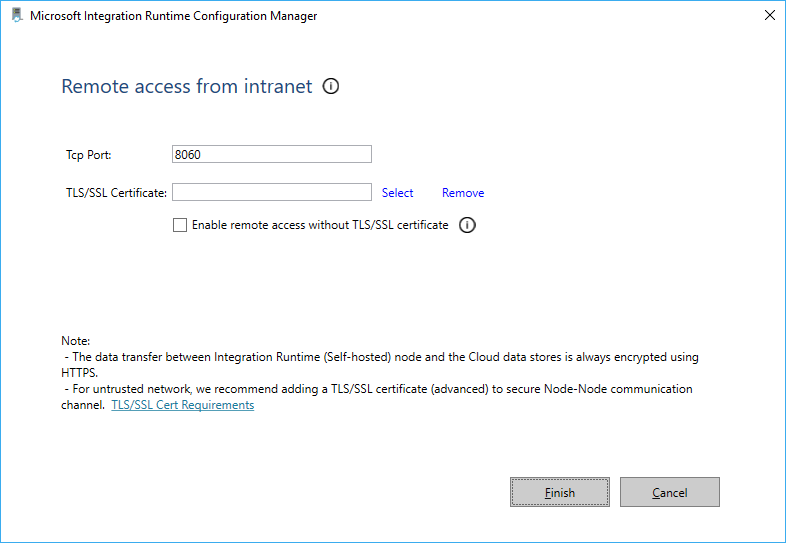Click the window title bar text
The height and width of the screenshot is (543, 786).
click(174, 17)
